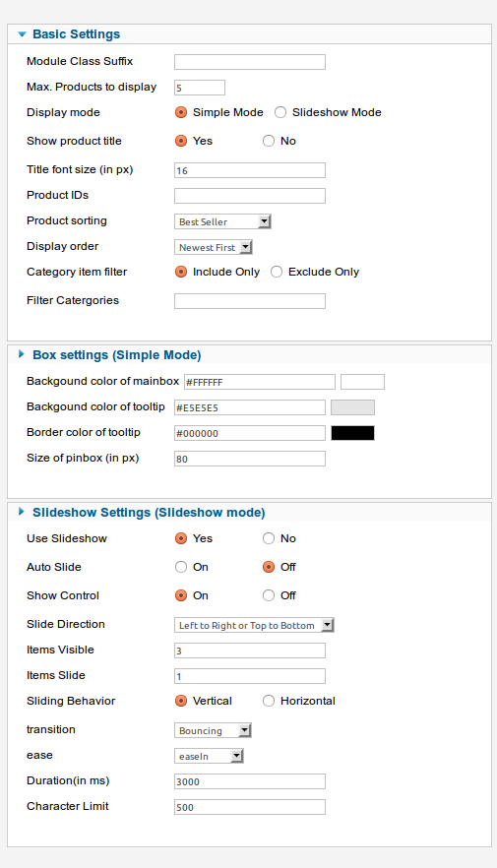The width and height of the screenshot is (497, 868).
Task: Select No for Use Slideshow
Action: click(x=269, y=538)
